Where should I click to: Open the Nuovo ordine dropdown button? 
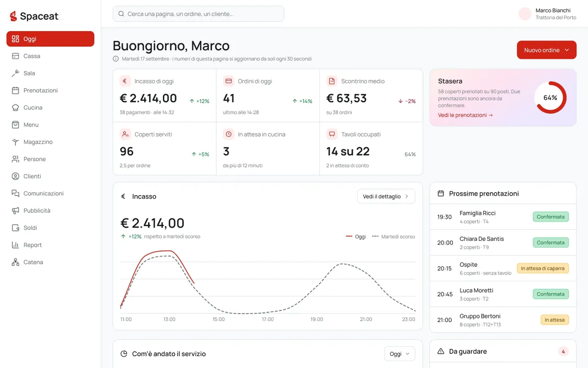click(x=546, y=50)
